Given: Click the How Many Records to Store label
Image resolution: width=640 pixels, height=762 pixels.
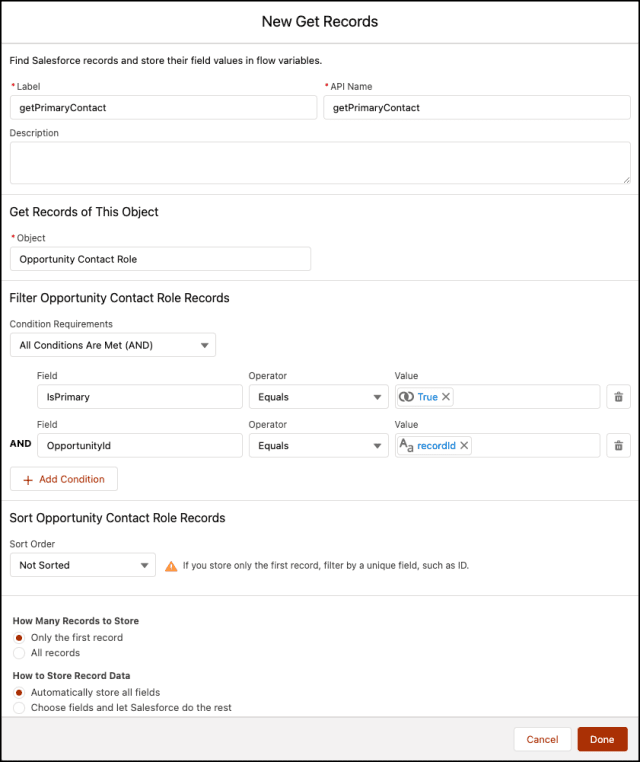Looking at the screenshot, I should pyautogui.click(x=76, y=621).
